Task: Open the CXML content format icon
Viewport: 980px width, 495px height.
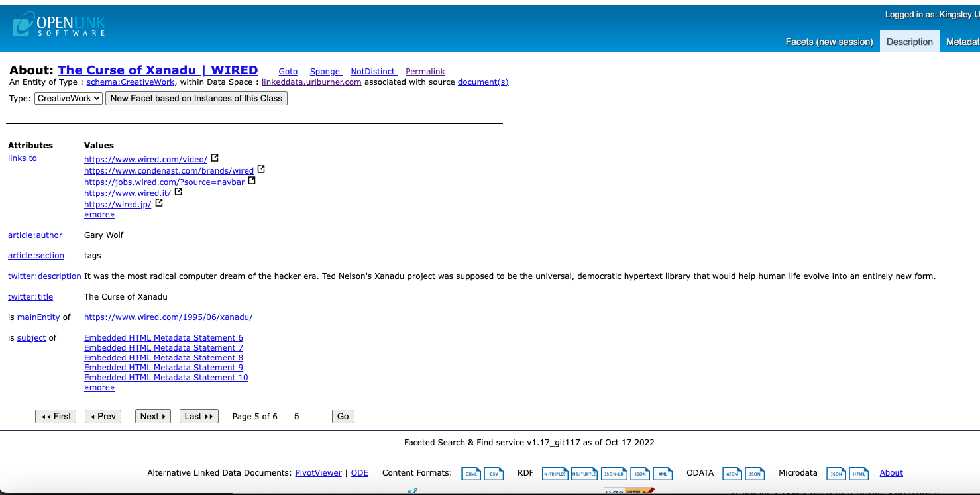Action: (x=471, y=473)
